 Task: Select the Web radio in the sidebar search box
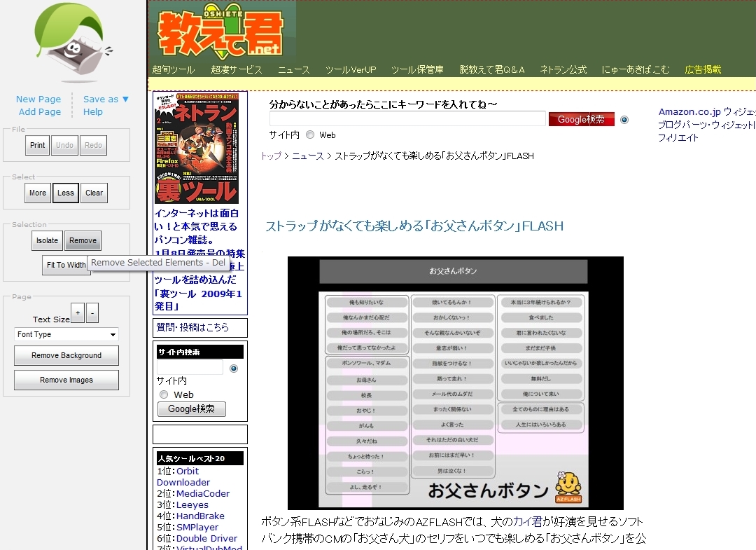[x=164, y=394]
